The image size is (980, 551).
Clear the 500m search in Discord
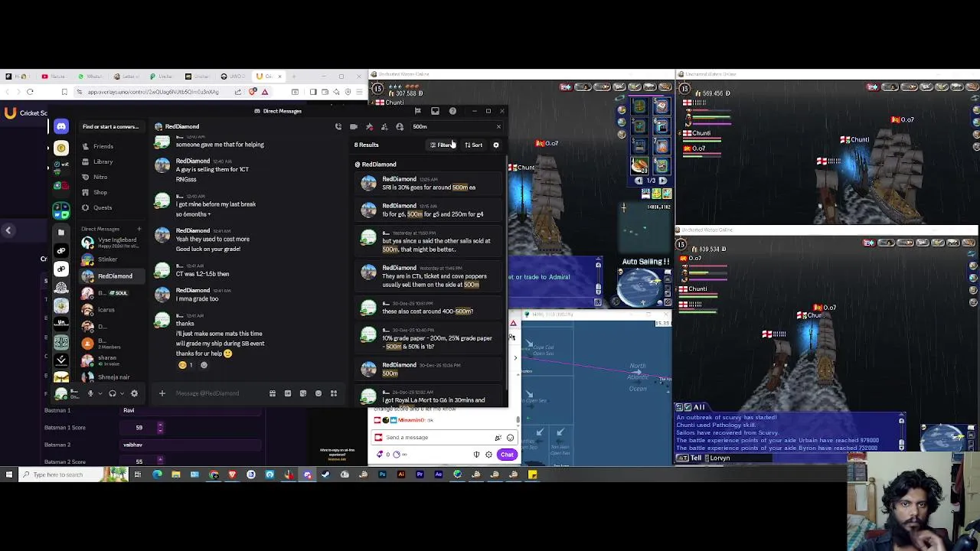498,127
